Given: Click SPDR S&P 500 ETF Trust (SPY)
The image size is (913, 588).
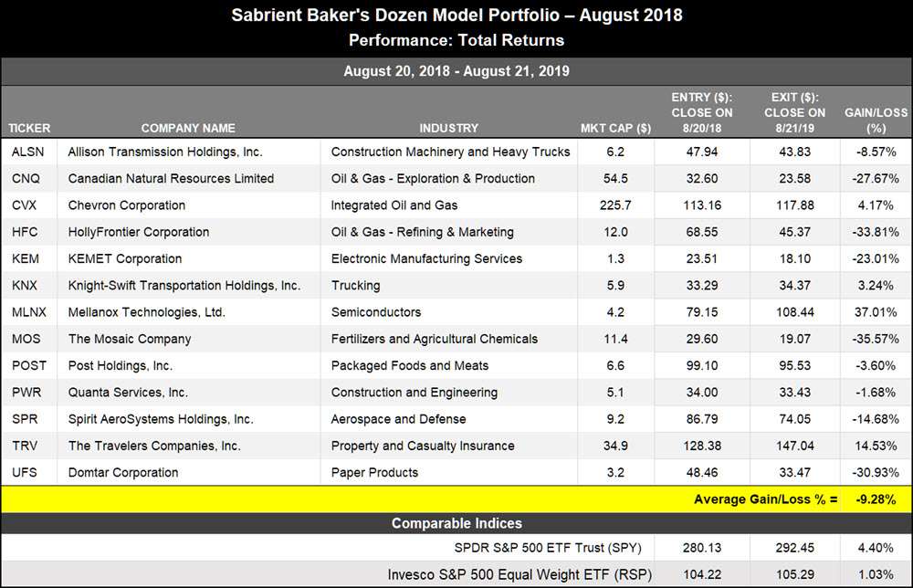Looking at the screenshot, I should pos(548,548).
